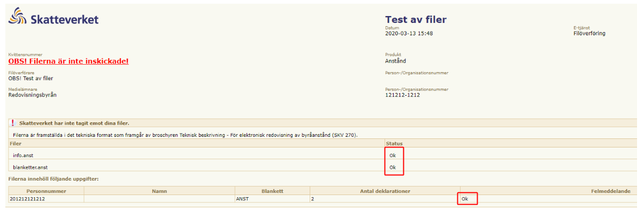Click Ok status for blanketter.anst
Image resolution: width=644 pixels, height=210 pixels.
coord(393,167)
